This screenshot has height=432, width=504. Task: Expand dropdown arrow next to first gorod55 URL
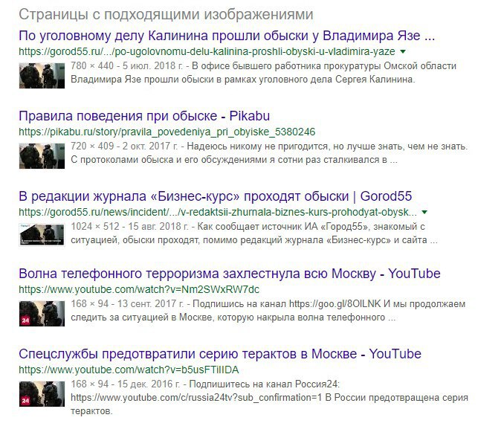coord(403,51)
